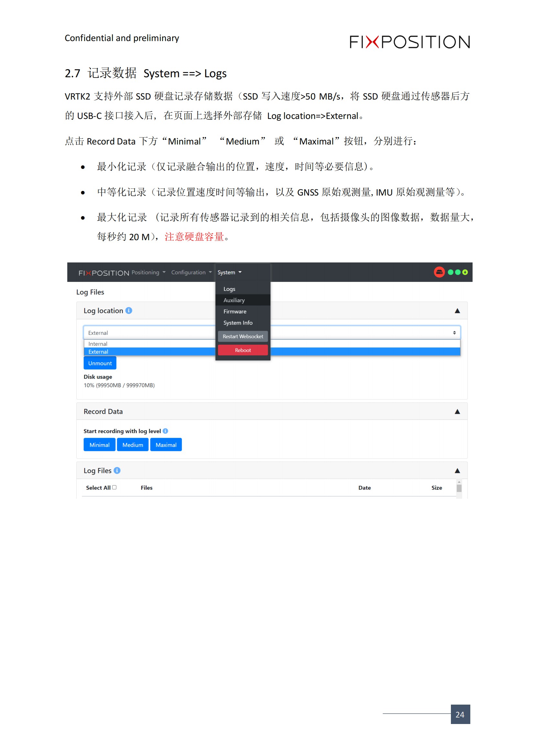Viewport: 535px width, 756px height.
Task: Collapse the Log Files section
Action: 458,471
